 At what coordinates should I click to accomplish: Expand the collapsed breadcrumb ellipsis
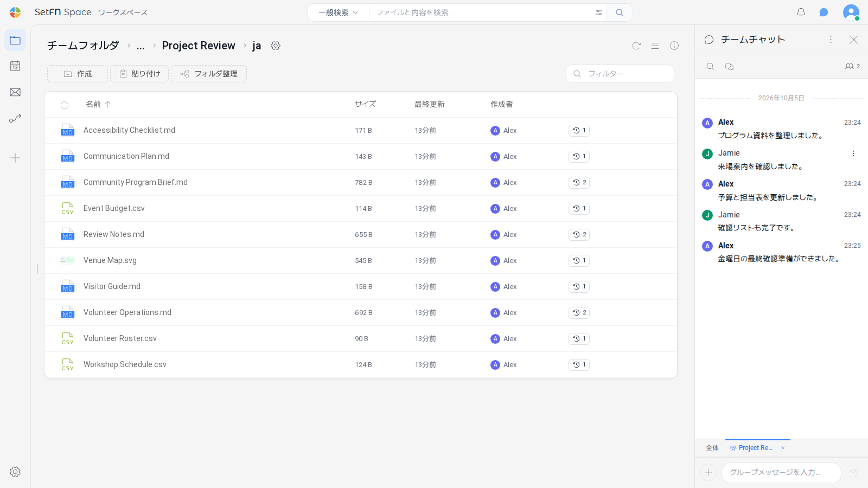141,46
